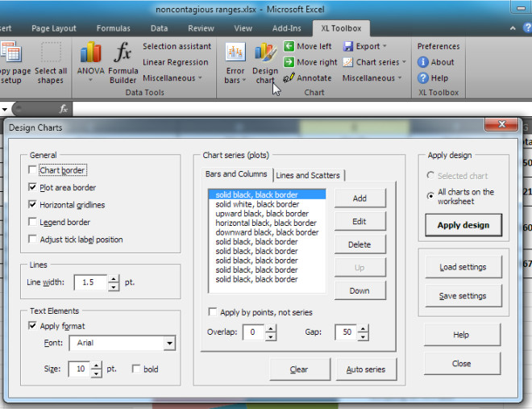Move series Down in list
This screenshot has height=409, width=532.
coord(360,290)
